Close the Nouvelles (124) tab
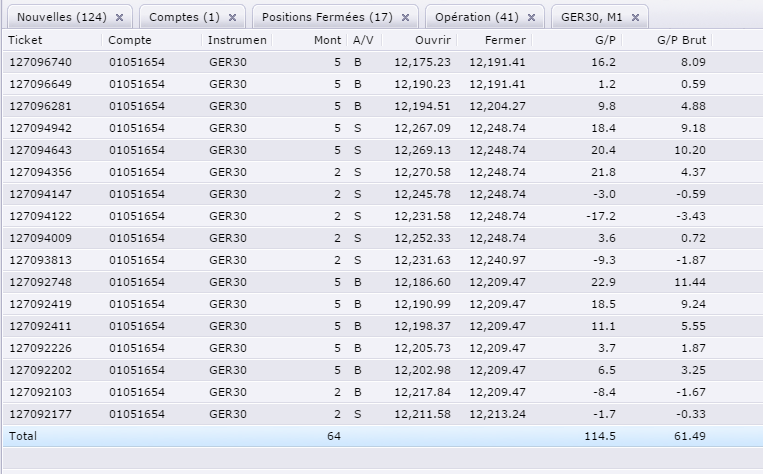763x474 pixels. point(119,18)
